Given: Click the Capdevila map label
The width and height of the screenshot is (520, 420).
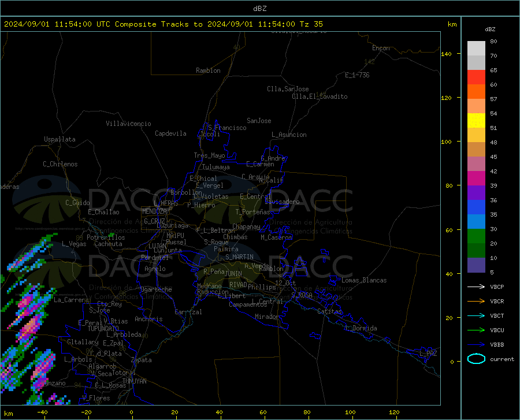Looking at the screenshot, I should pos(170,133).
